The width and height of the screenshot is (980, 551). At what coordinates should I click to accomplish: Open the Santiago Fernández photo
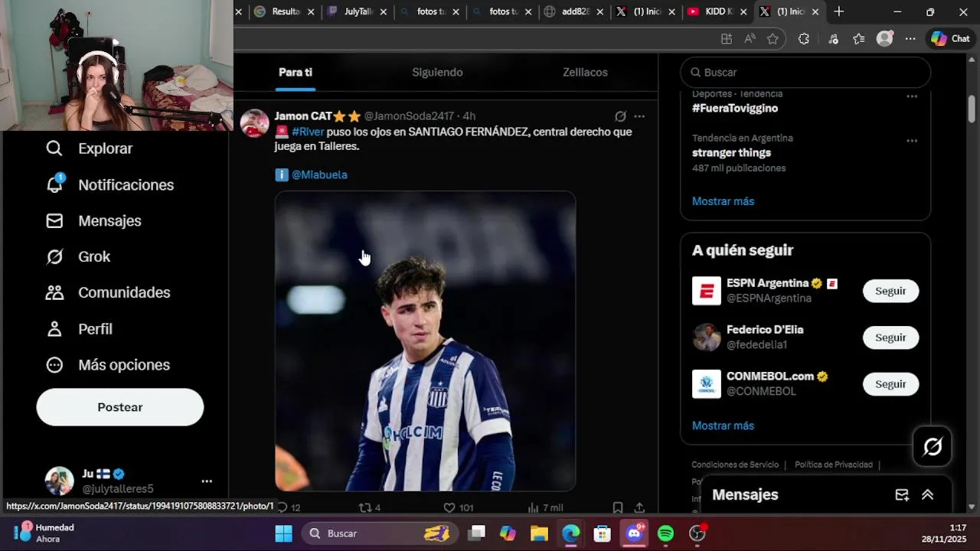coord(426,341)
